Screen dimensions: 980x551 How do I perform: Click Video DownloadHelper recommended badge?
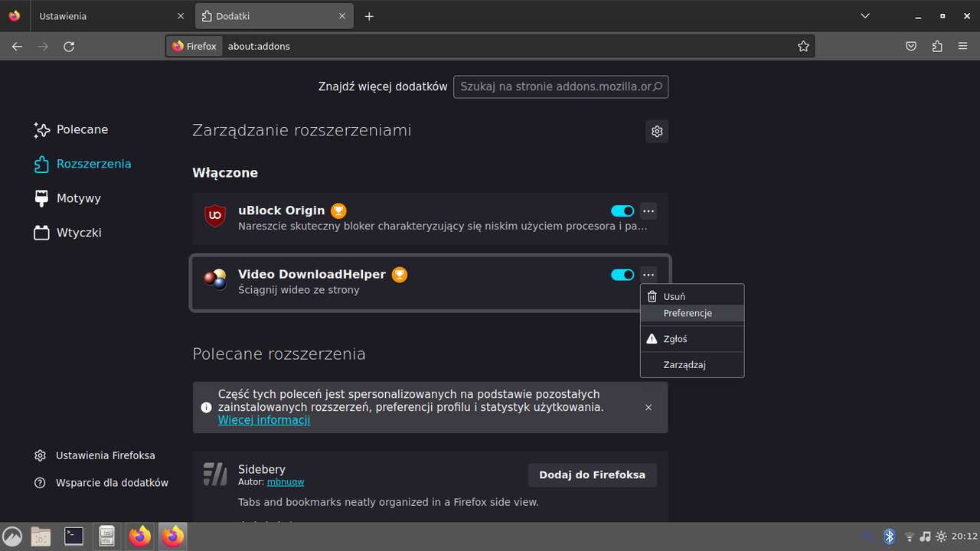[x=400, y=275]
